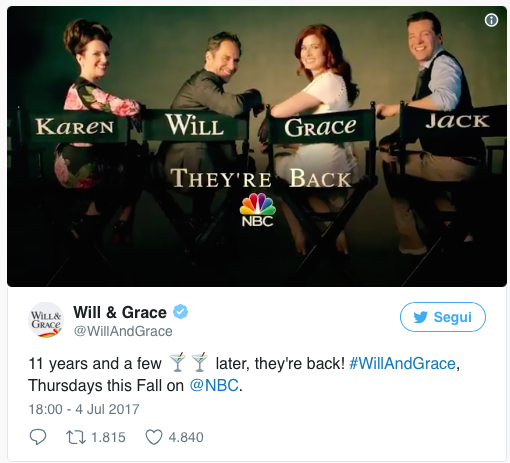
Task: Open the @NBC mention link
Action: [214, 385]
